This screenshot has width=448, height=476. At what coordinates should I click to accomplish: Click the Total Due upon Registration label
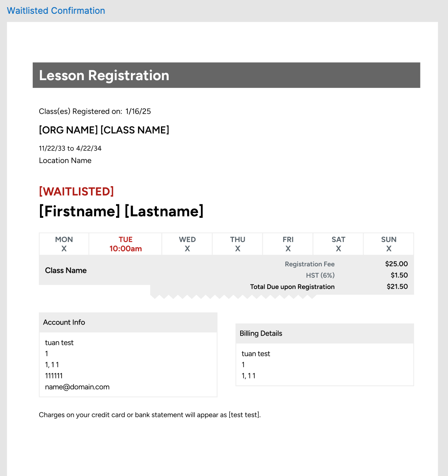pyautogui.click(x=292, y=287)
